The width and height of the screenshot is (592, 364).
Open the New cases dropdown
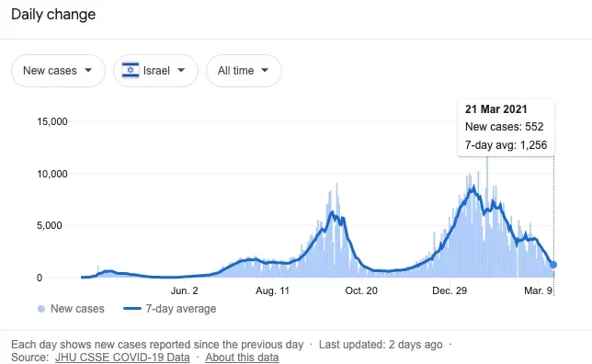58,71
